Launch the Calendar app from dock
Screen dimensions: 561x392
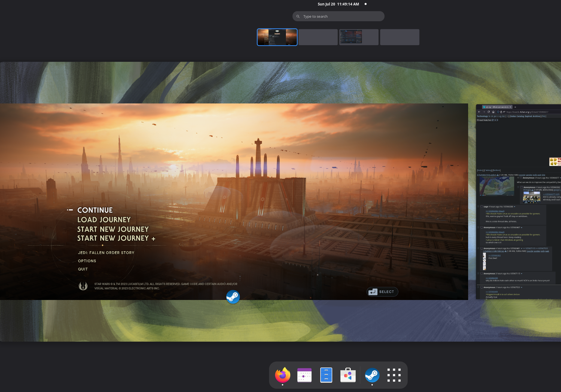coord(304,375)
